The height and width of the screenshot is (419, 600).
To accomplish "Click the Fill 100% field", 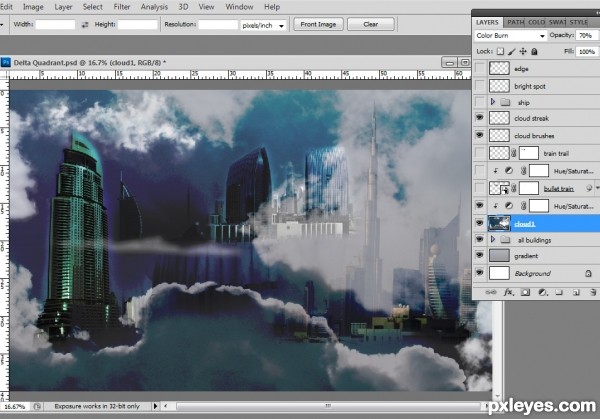I will (x=587, y=52).
